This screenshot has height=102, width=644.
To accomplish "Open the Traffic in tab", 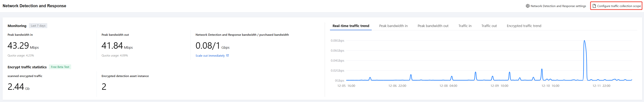I will coord(465,26).
